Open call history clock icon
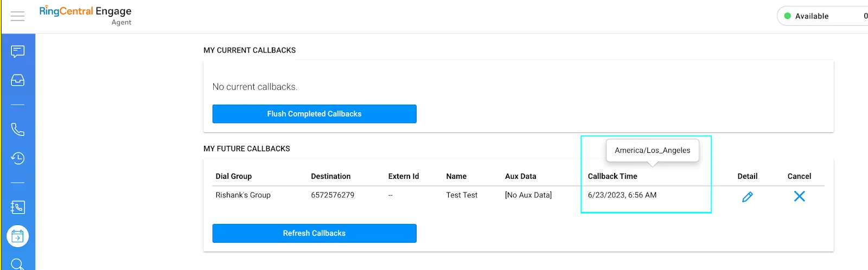Screen dimensions: 868x270 click(x=17, y=158)
